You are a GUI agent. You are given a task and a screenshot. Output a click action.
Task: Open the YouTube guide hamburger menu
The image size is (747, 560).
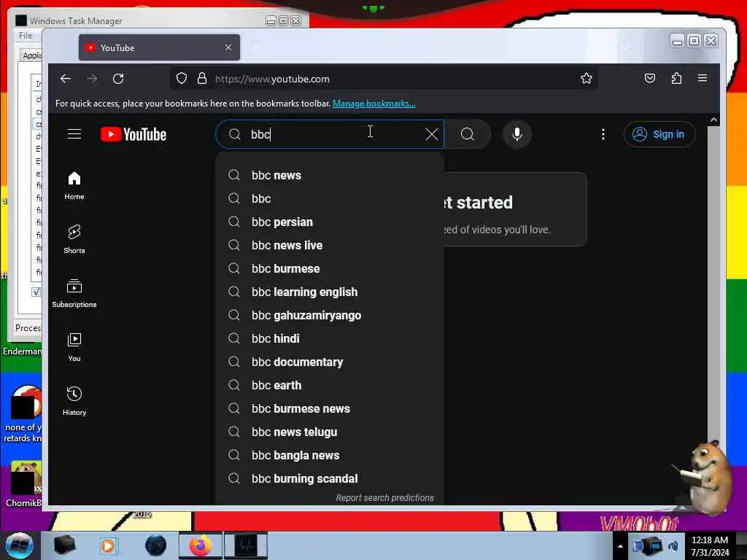click(x=74, y=134)
